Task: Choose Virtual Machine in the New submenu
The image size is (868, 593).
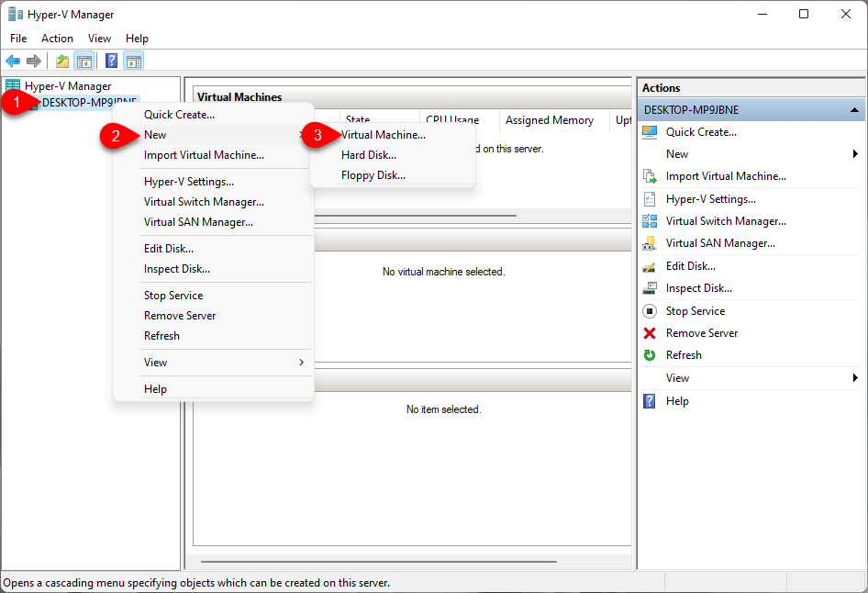Action: pyautogui.click(x=393, y=135)
